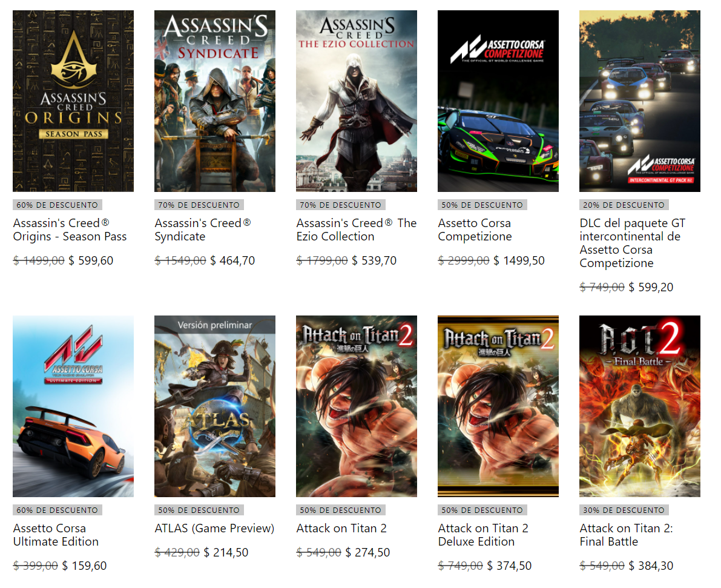Open Assetto Corsa Competizione black cover thumbnail

(498, 101)
